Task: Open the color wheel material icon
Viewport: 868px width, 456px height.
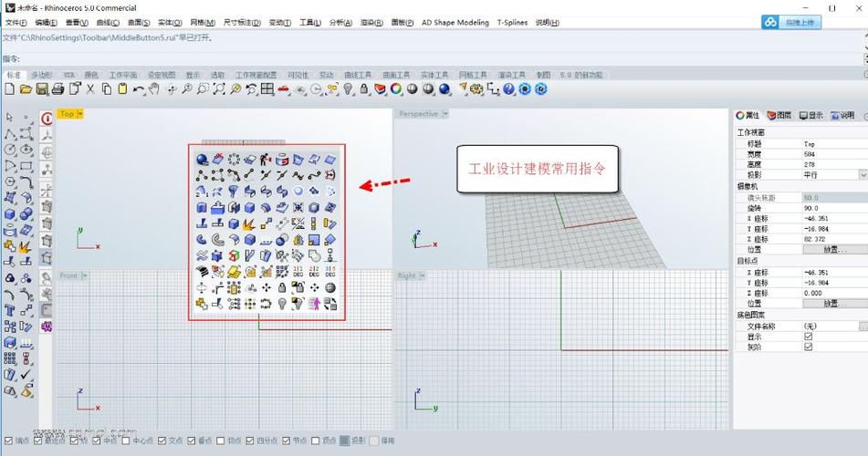Action: click(x=396, y=89)
